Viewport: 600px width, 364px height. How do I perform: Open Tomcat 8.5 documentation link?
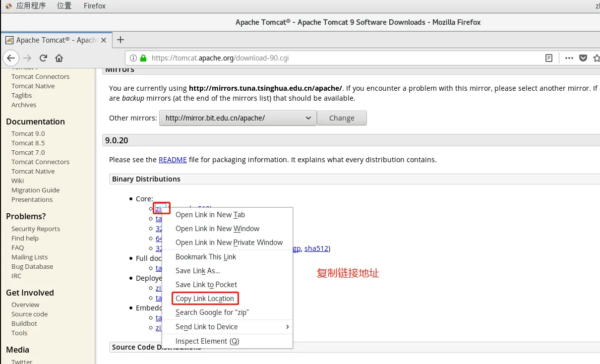[x=28, y=143]
